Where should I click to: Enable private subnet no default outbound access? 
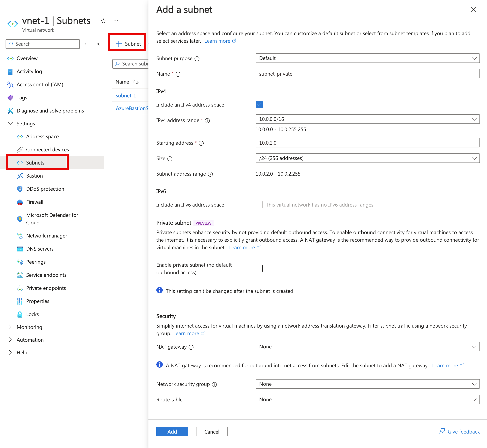(259, 268)
